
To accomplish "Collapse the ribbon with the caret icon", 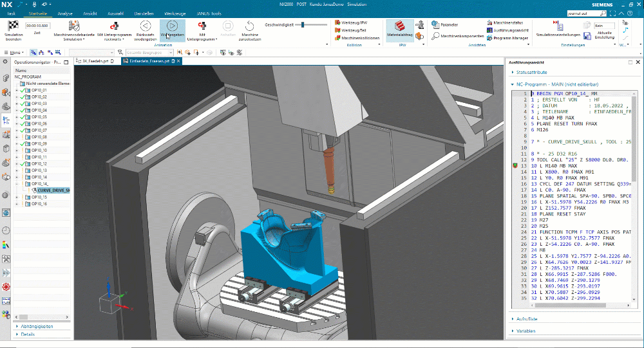I will [621, 14].
